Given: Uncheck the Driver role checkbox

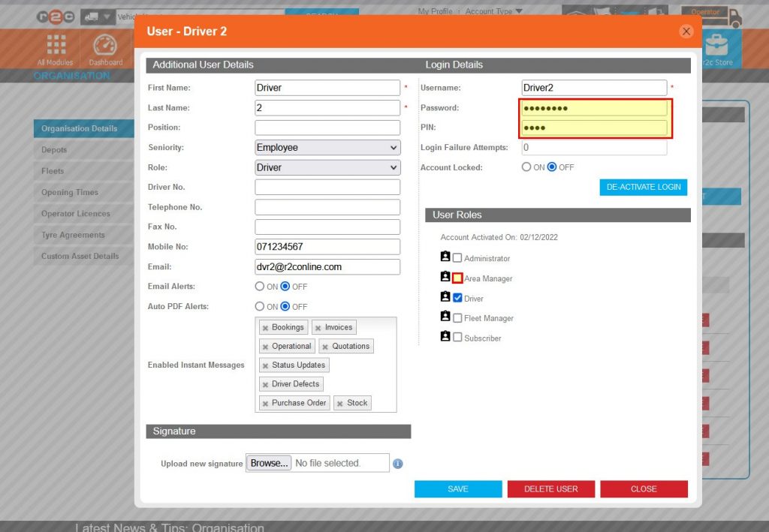Looking at the screenshot, I should [x=456, y=296].
